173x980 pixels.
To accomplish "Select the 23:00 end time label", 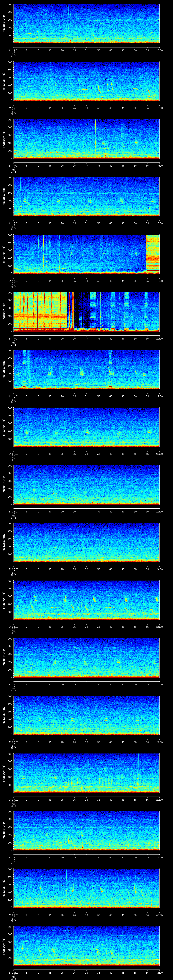I will tap(159, 511).
